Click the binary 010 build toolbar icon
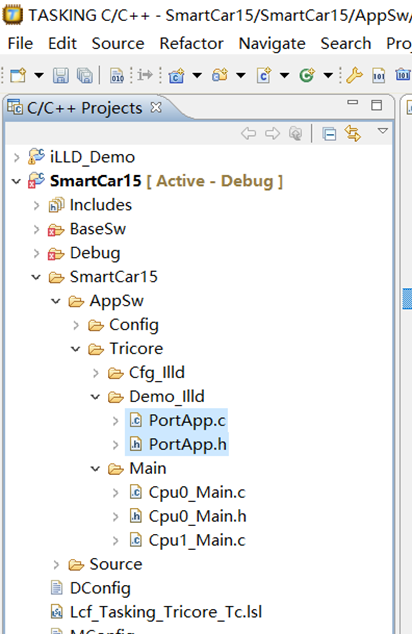The height and width of the screenshot is (634, 412). (117, 75)
